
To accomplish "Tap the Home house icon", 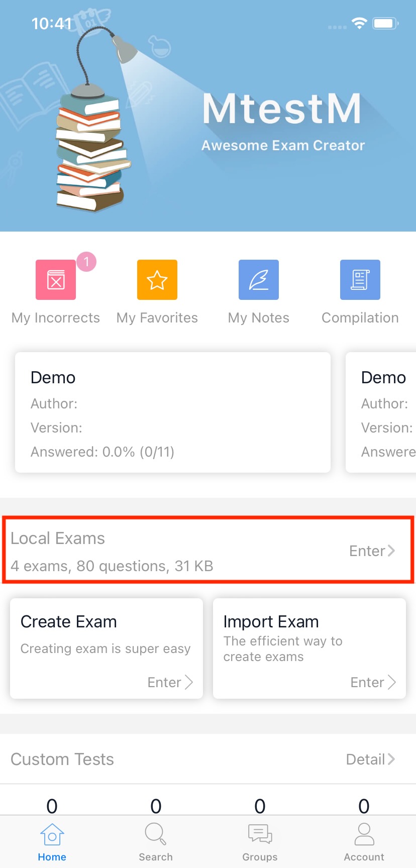I will coord(52,835).
